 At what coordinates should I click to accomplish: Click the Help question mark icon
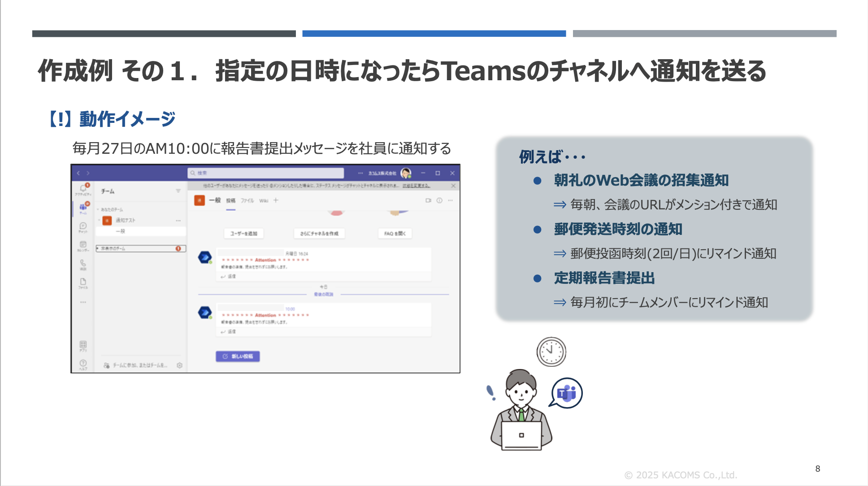83,363
